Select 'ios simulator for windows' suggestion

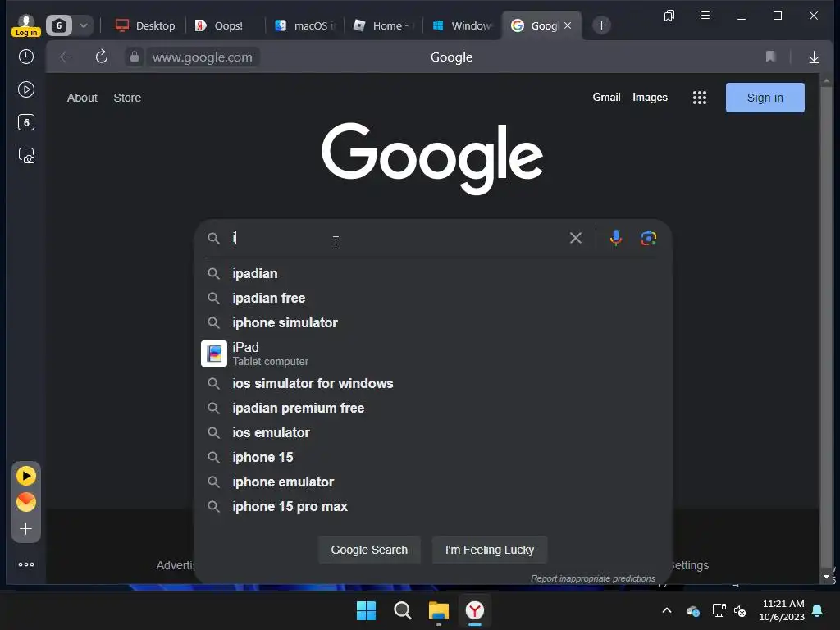pyautogui.click(x=431, y=384)
